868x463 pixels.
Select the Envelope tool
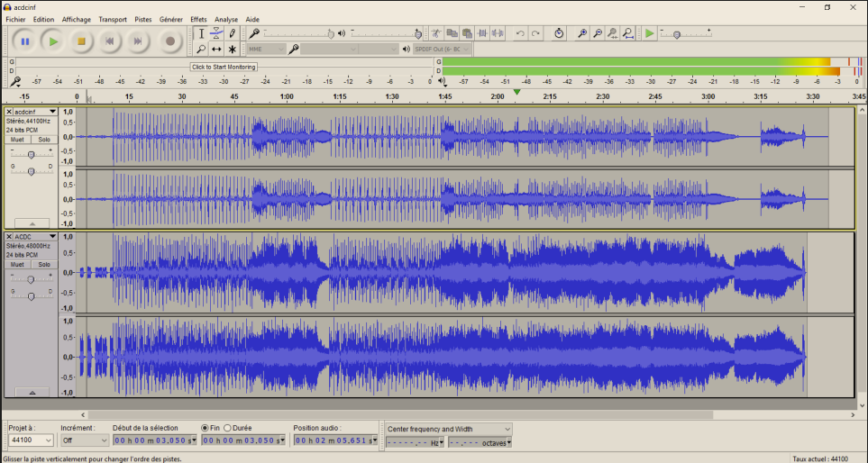pos(217,33)
